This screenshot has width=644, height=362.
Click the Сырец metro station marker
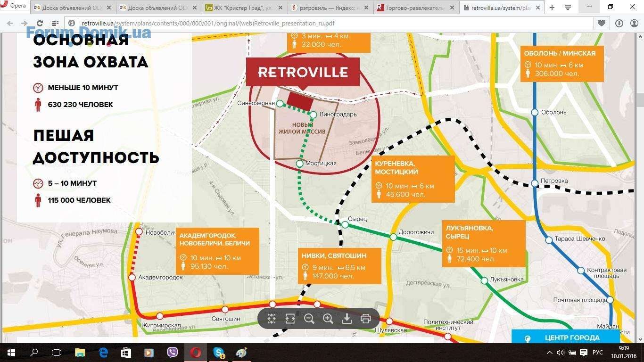pos(345,225)
